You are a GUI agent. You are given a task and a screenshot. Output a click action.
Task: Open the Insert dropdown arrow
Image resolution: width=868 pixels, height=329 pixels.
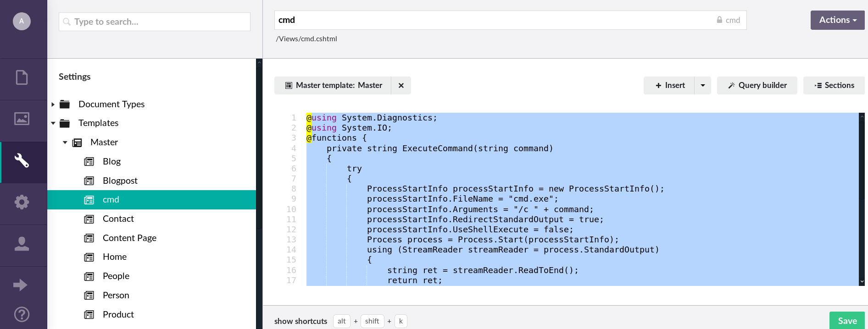702,86
